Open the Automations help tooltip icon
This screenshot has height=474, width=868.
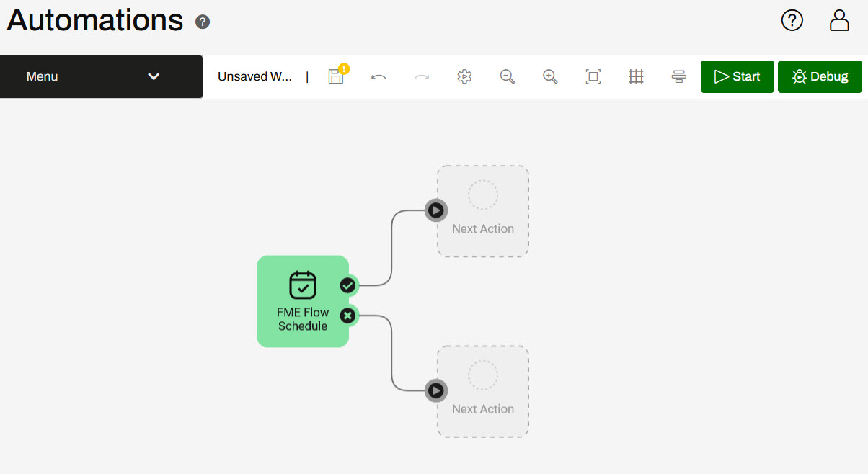203,22
